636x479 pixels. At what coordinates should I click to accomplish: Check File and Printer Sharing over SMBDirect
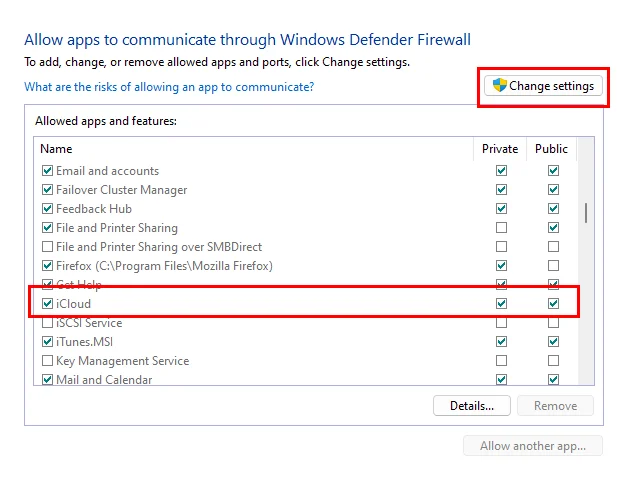(x=47, y=247)
